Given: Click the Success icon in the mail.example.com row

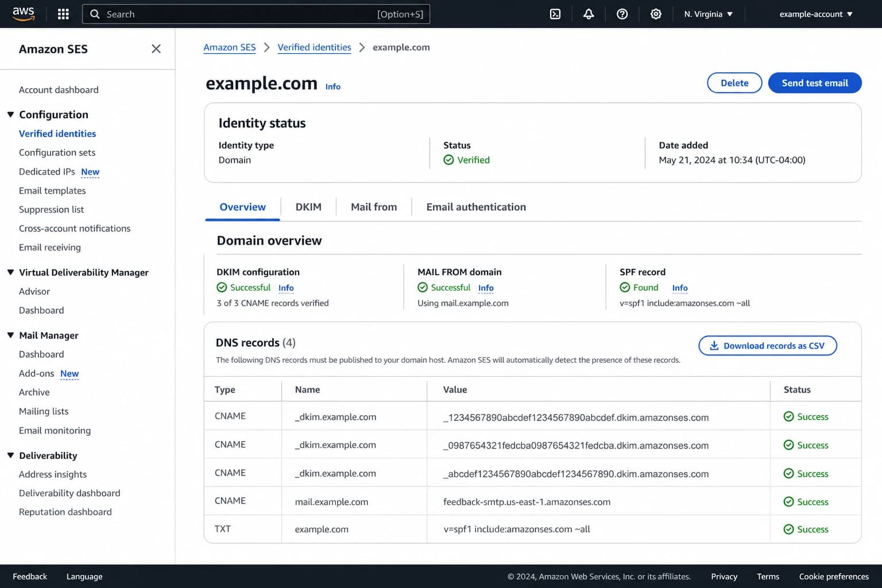Looking at the screenshot, I should 788,502.
